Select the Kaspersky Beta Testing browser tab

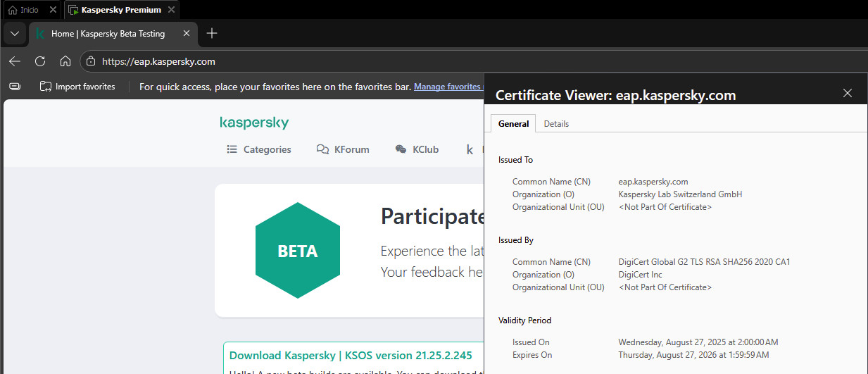pos(107,34)
